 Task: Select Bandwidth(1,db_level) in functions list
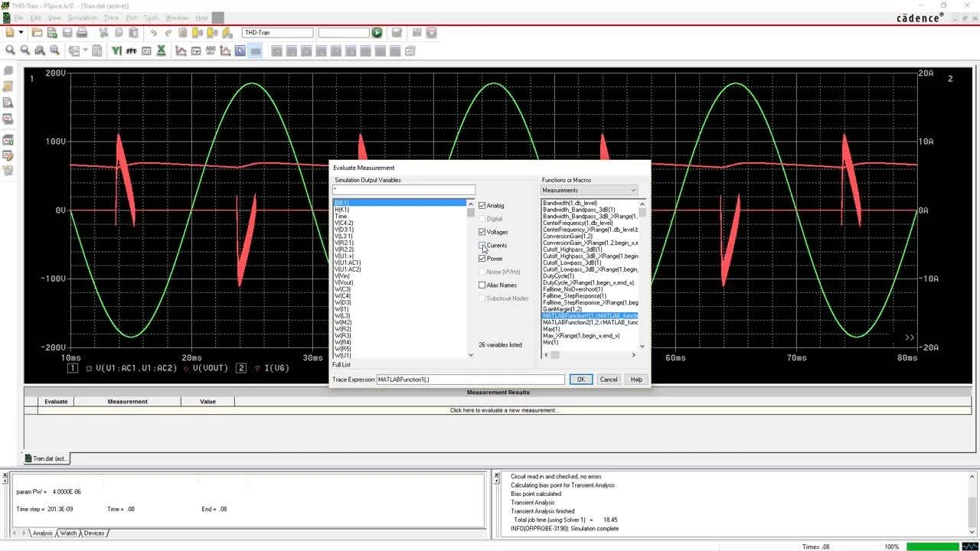coord(570,203)
